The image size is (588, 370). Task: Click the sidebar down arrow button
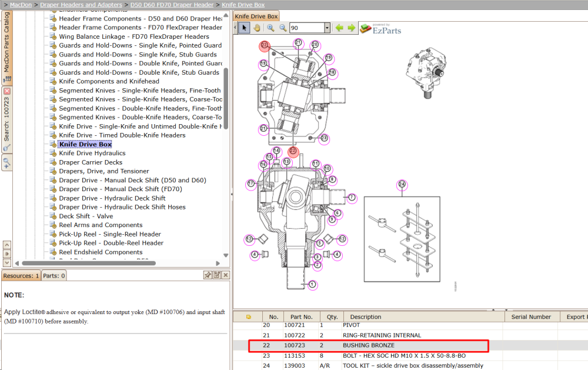point(6,263)
